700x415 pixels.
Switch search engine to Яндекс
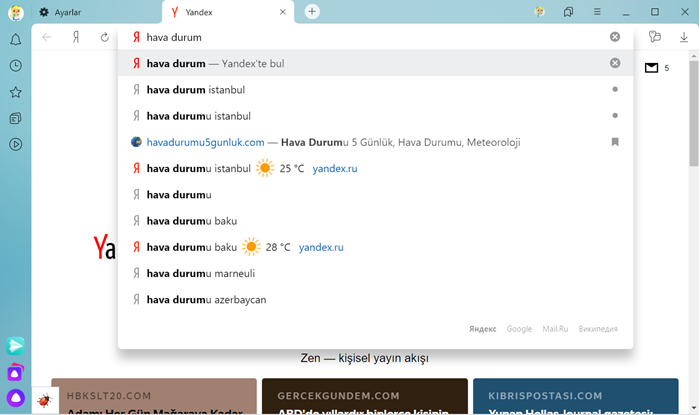483,329
